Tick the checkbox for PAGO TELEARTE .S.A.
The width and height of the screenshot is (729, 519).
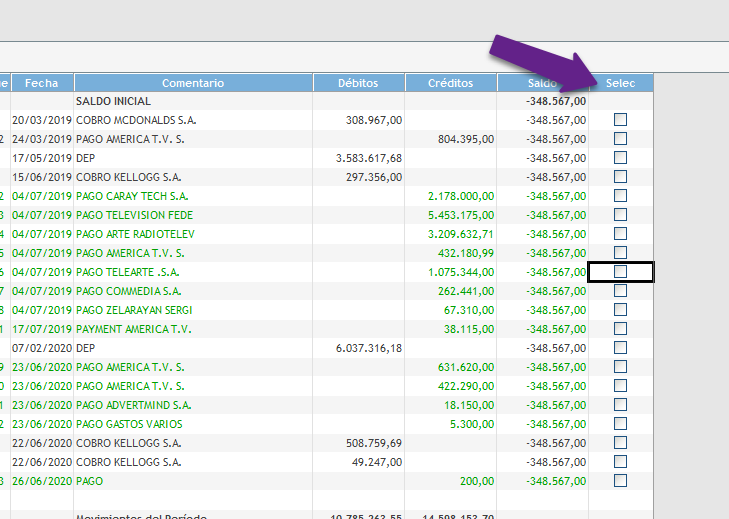[620, 272]
